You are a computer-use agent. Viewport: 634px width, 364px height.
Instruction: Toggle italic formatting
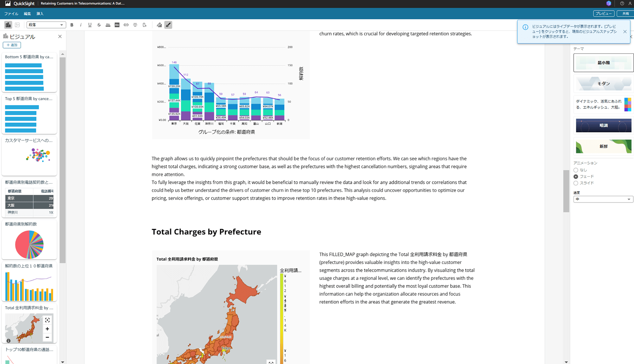[x=81, y=25]
